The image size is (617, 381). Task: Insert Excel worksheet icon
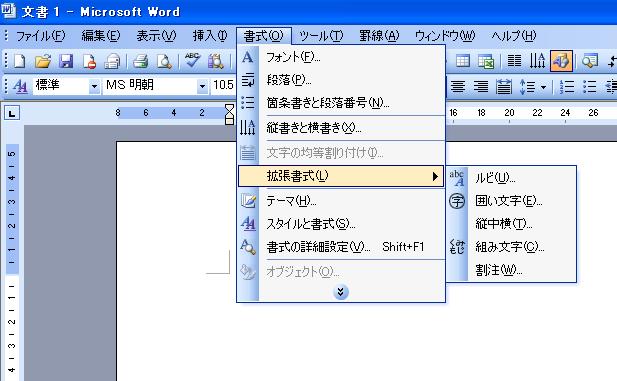point(486,61)
